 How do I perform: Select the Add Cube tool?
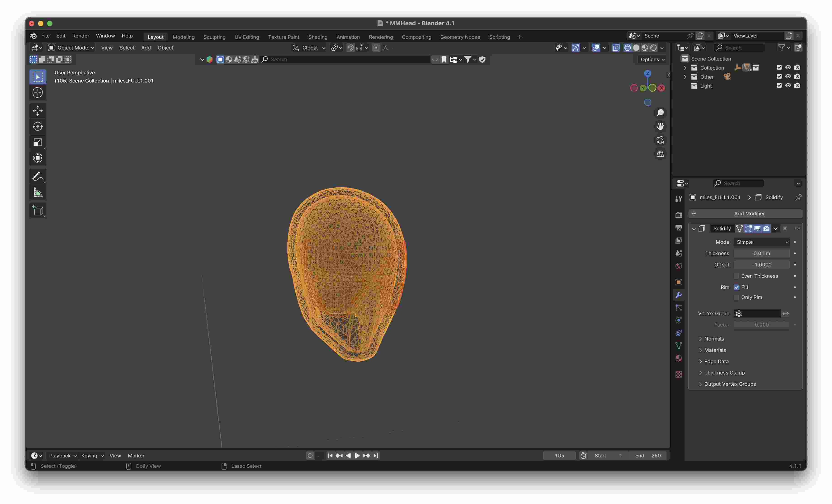38,211
